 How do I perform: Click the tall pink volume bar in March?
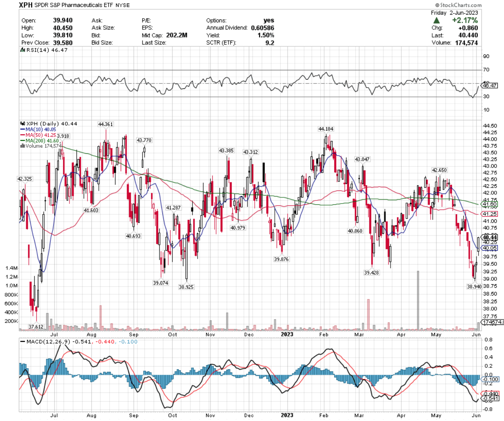[x=368, y=315]
